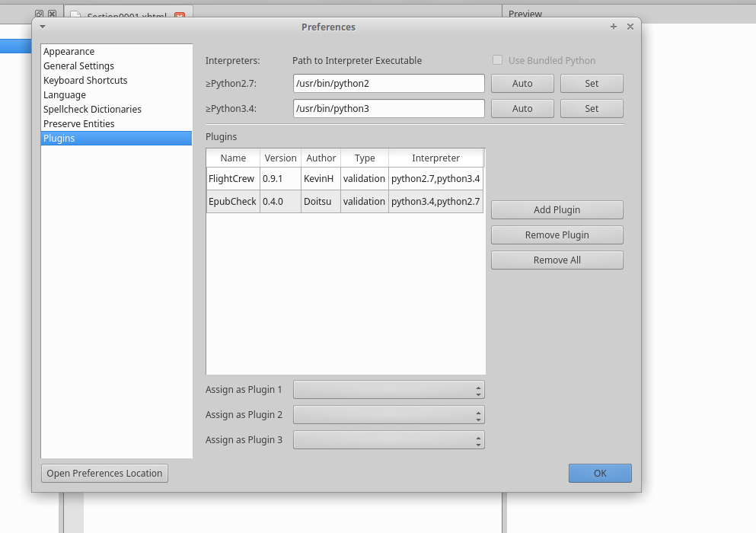The image size is (756, 533).
Task: Sort plugins by Author column header
Action: click(321, 158)
